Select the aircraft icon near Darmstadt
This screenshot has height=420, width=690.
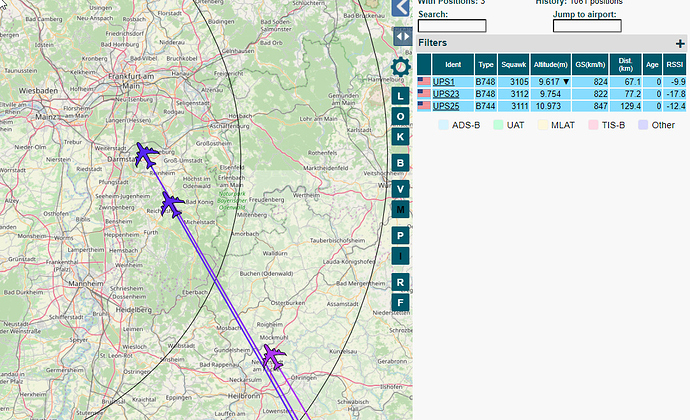[x=146, y=155]
